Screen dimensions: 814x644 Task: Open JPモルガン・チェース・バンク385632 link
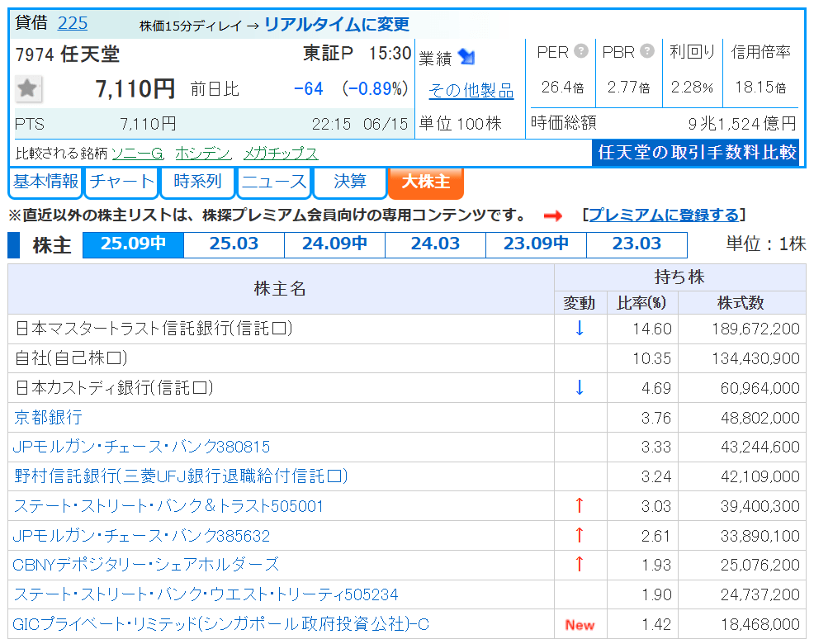[x=141, y=536]
